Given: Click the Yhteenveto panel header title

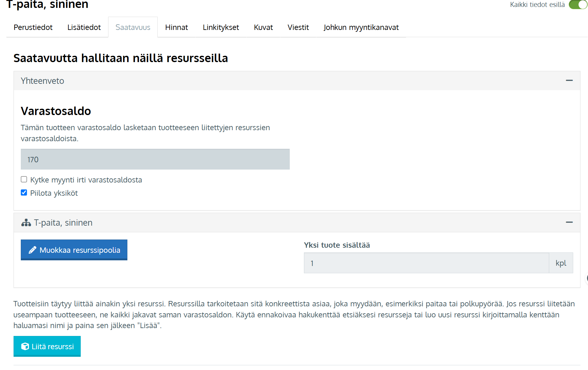Looking at the screenshot, I should pos(43,81).
